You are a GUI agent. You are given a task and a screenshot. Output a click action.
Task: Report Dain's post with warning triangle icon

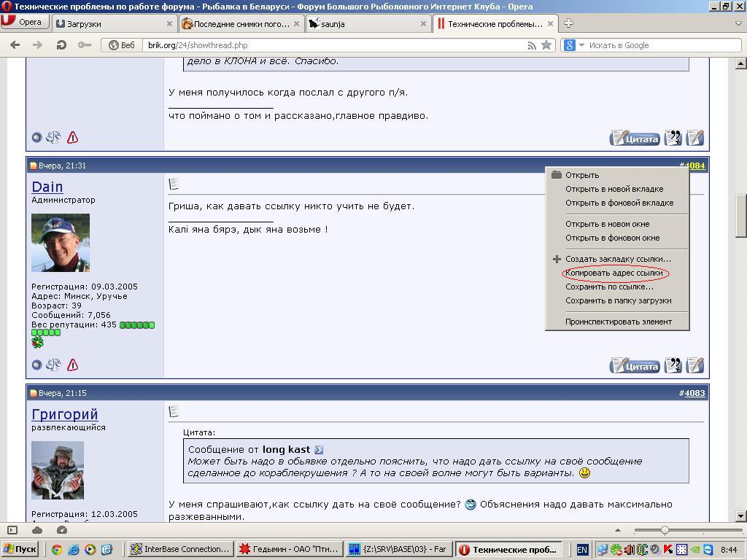coord(72,365)
